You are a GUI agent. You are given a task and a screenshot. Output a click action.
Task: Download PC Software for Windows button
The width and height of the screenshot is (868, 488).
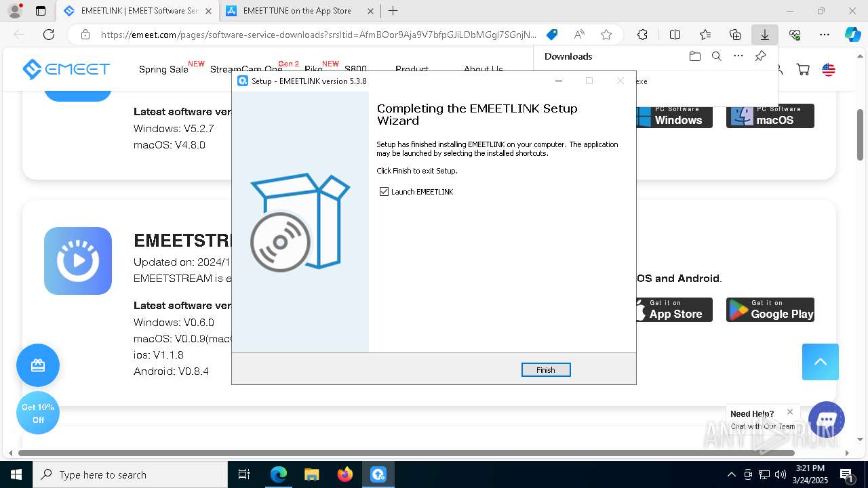click(x=674, y=116)
